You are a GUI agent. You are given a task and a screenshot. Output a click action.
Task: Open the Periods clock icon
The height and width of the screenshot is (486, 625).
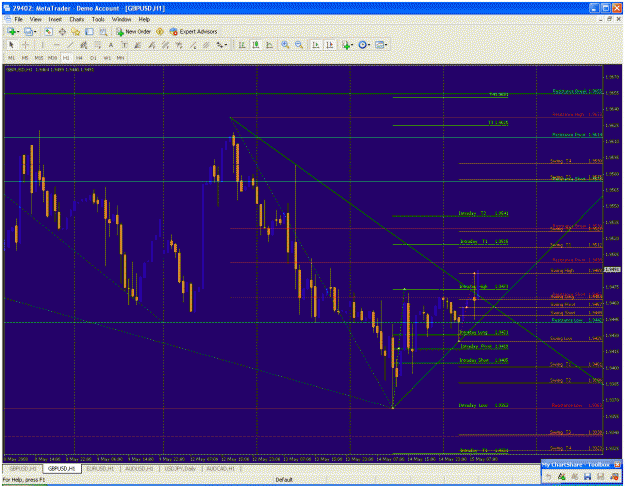tap(362, 45)
